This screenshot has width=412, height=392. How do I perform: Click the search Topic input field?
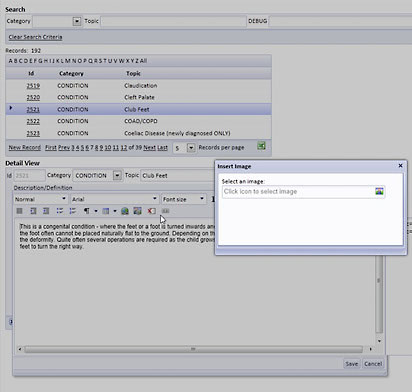click(x=173, y=21)
